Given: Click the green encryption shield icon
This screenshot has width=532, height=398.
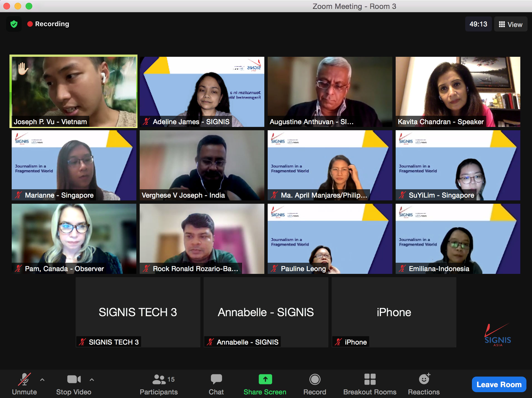Looking at the screenshot, I should [x=14, y=24].
